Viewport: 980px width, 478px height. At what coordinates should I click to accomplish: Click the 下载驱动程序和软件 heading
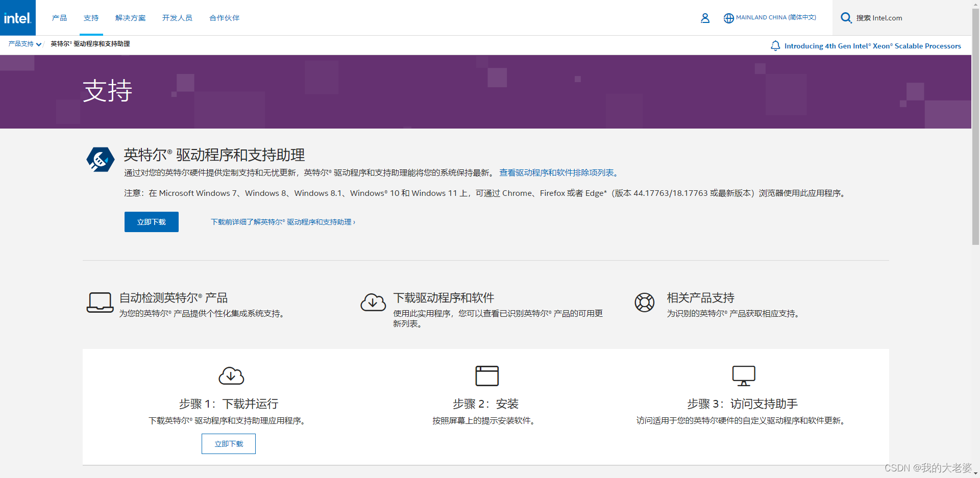444,298
